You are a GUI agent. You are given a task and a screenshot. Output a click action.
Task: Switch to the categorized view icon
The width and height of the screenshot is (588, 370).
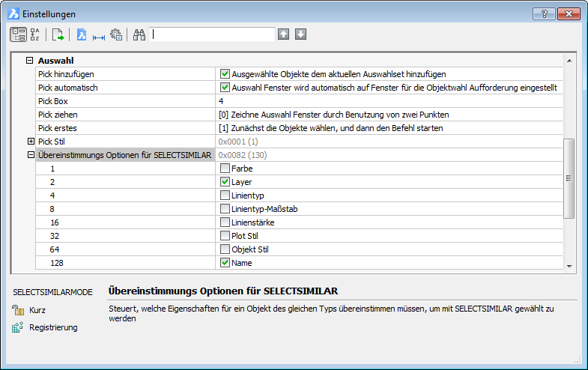click(18, 34)
